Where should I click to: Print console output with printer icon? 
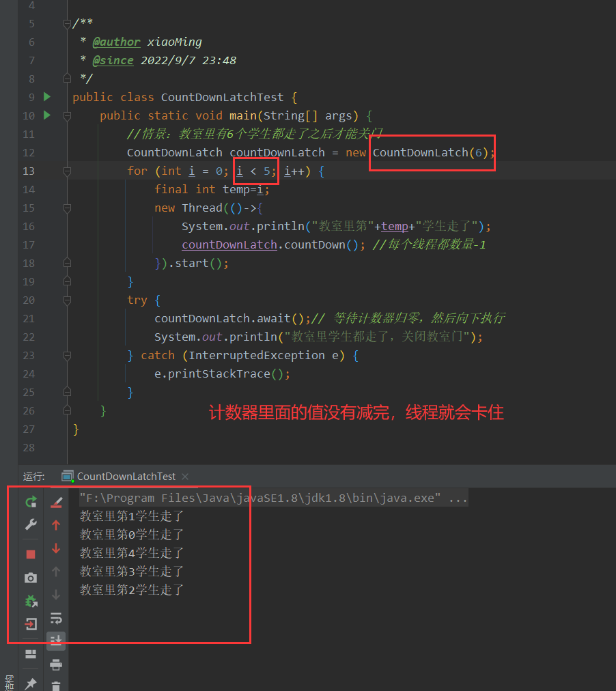point(56,664)
